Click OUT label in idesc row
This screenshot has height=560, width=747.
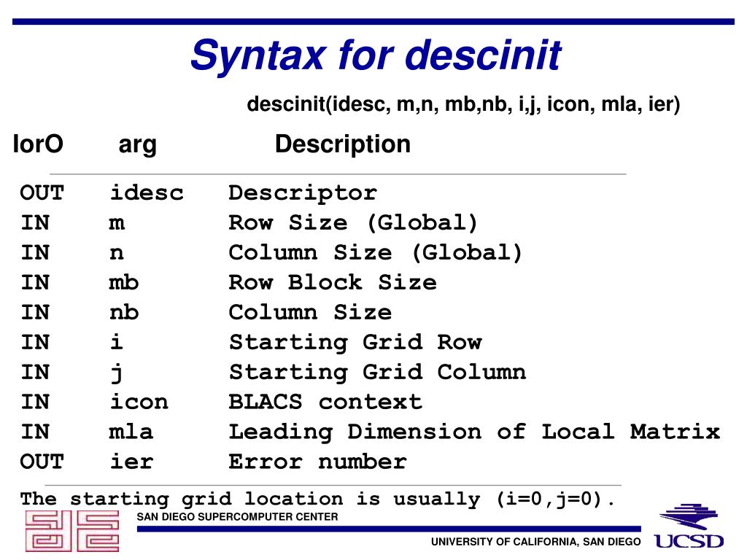pos(42,192)
